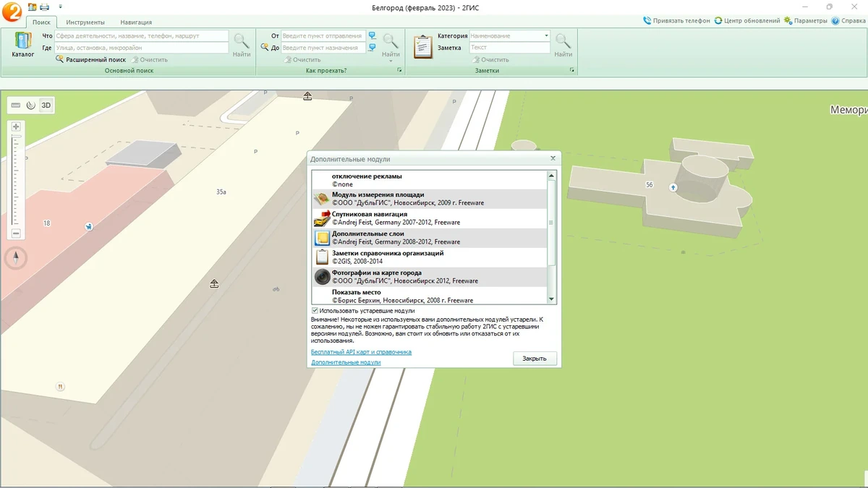
Task: Click the compass north arrow
Action: (x=15, y=257)
